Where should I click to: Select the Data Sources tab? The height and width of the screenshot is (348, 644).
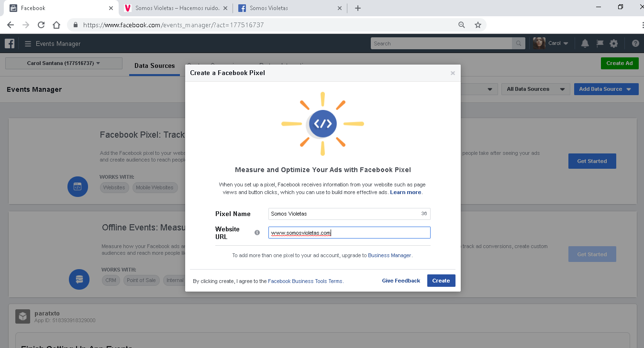155,66
